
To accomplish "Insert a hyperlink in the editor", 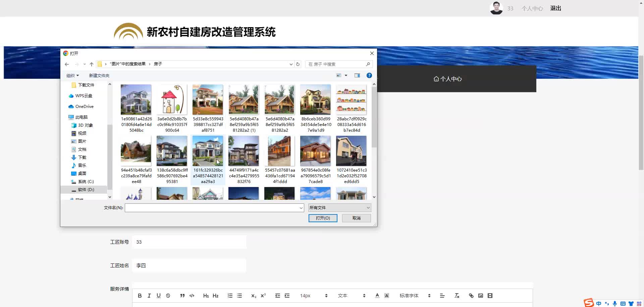I will [x=471, y=296].
